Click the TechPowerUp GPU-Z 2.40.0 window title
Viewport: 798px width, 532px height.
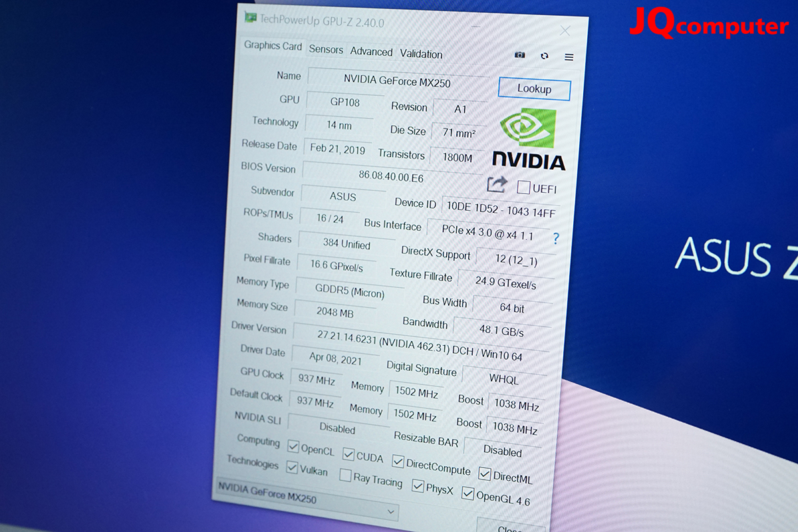[x=322, y=21]
